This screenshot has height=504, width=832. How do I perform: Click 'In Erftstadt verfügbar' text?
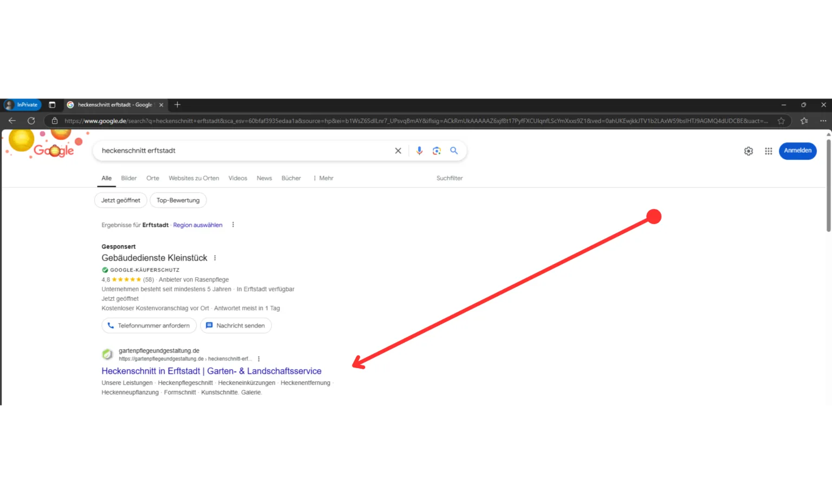click(265, 289)
